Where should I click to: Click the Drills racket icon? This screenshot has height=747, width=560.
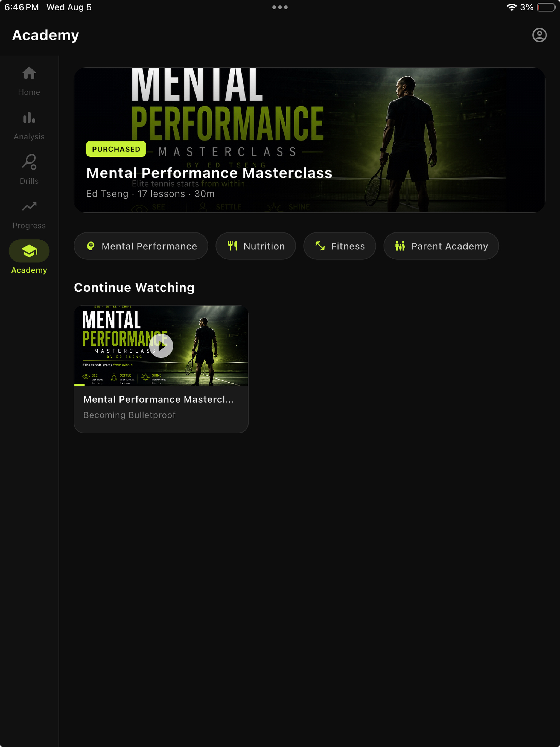(x=29, y=162)
